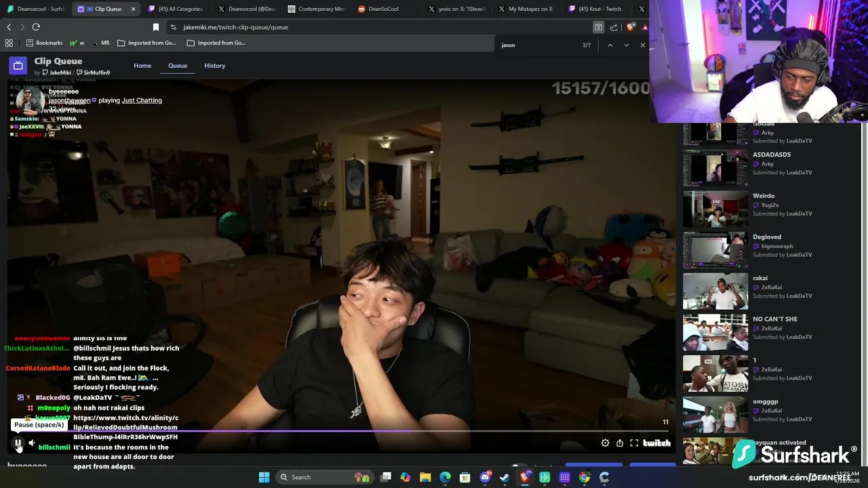The height and width of the screenshot is (488, 868).
Task: Mute the clip volume speaker icon
Action: tap(32, 443)
